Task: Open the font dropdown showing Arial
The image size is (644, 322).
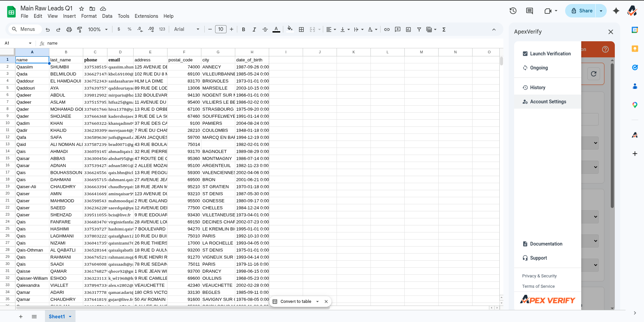Action: pos(186,30)
